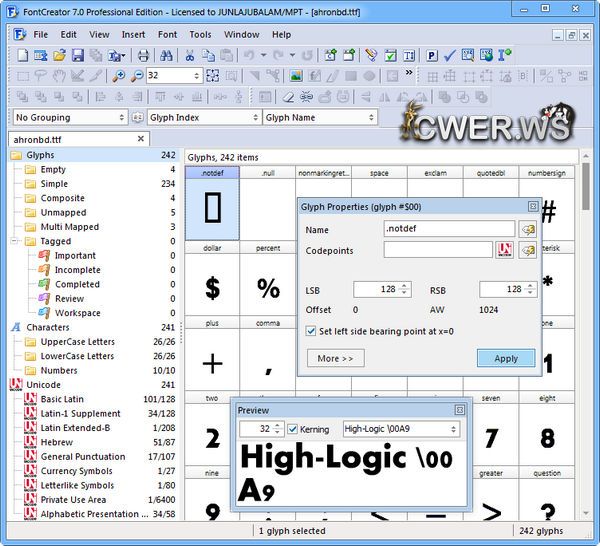Toggle the Kerning checkbox in Preview
Viewport: 600px width, 546px height.
click(x=292, y=429)
